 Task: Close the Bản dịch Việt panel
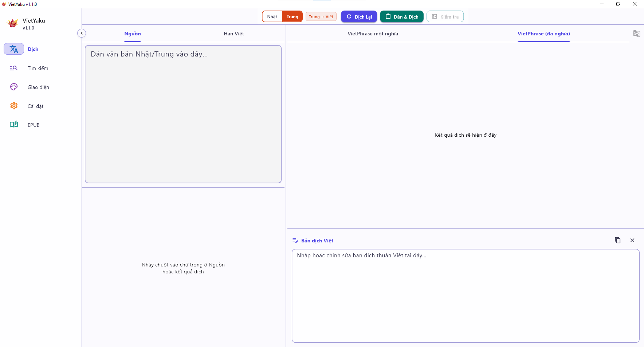tap(632, 240)
